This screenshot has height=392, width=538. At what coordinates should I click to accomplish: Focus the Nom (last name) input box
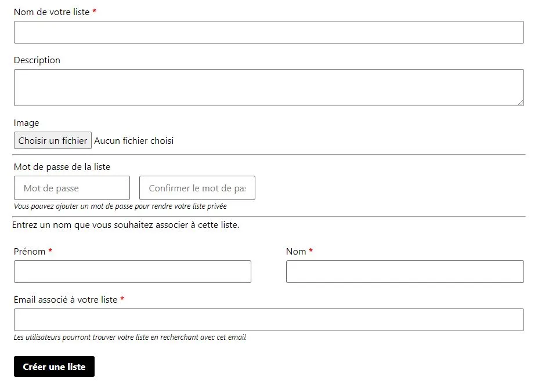click(x=405, y=271)
